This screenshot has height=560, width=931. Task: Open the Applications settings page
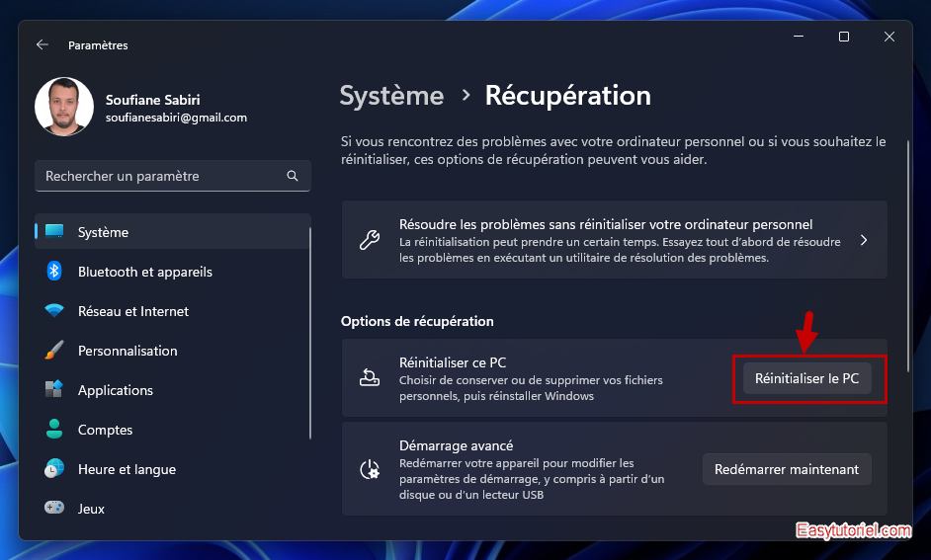click(172, 390)
